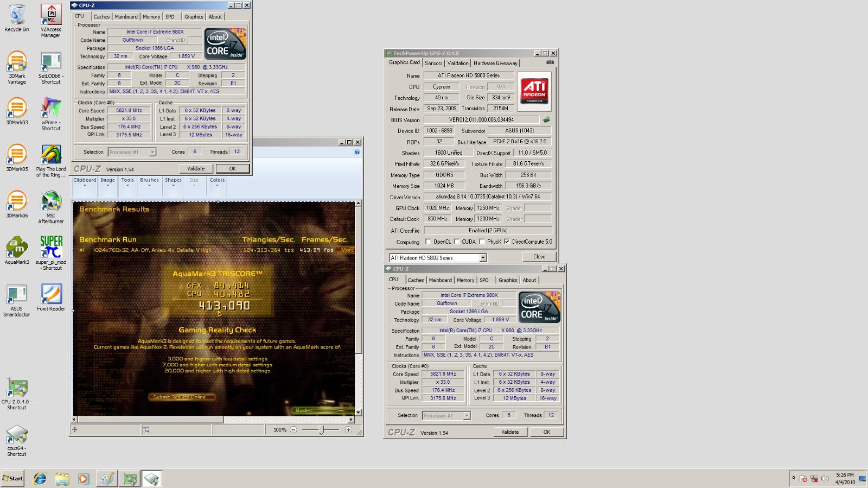Open Windows Media Player taskbar icon
Screen dimensions: 868x488
[x=84, y=479]
